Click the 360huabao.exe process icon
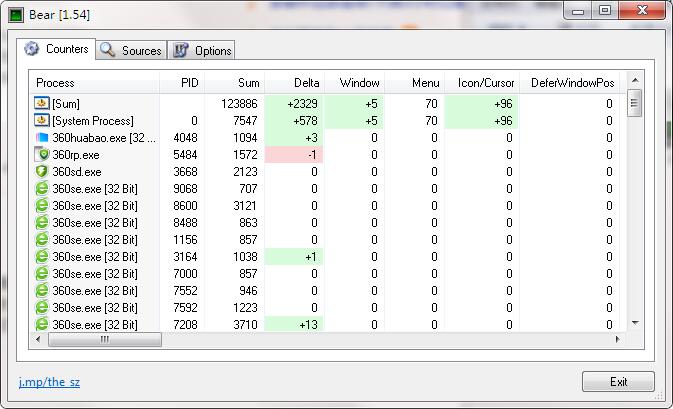The height and width of the screenshot is (409, 673). pos(42,137)
